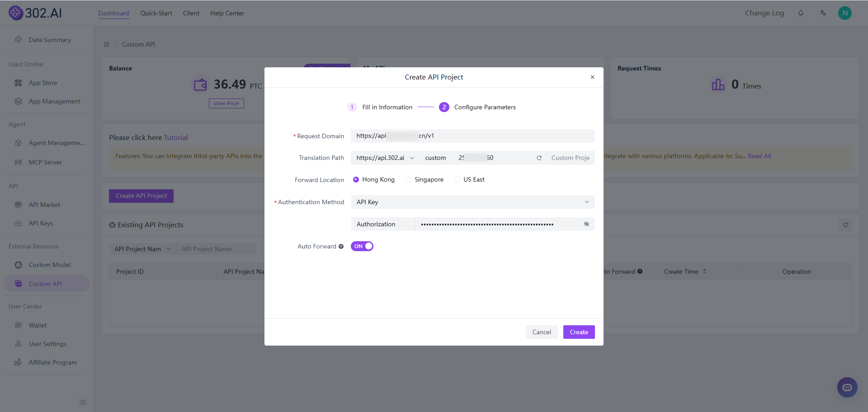Open the notification bell icon

point(801,13)
